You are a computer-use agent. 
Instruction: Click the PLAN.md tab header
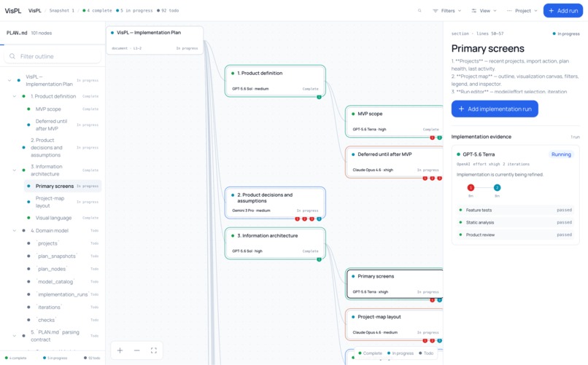(17, 33)
